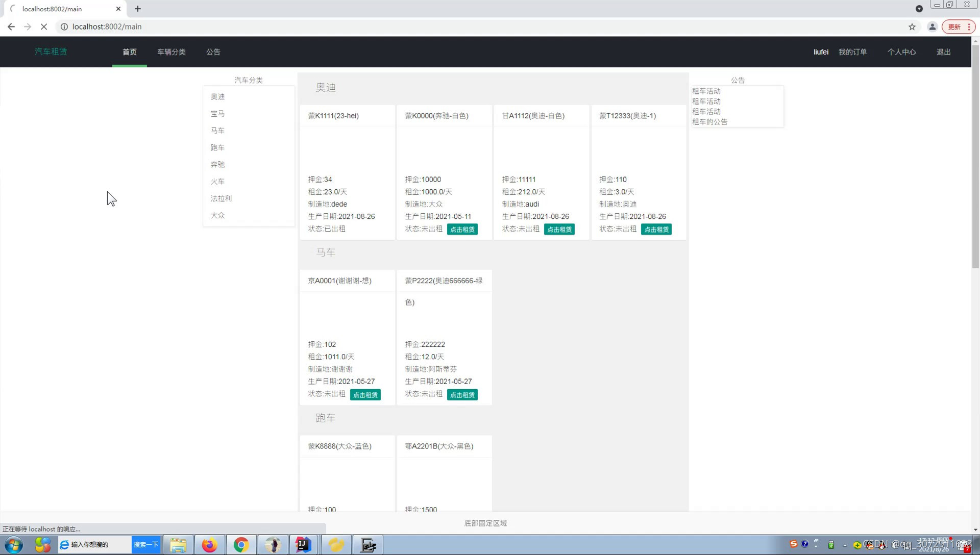Screen dimensions: 980x555
Task: Select the 大众 car category
Action: pos(218,216)
